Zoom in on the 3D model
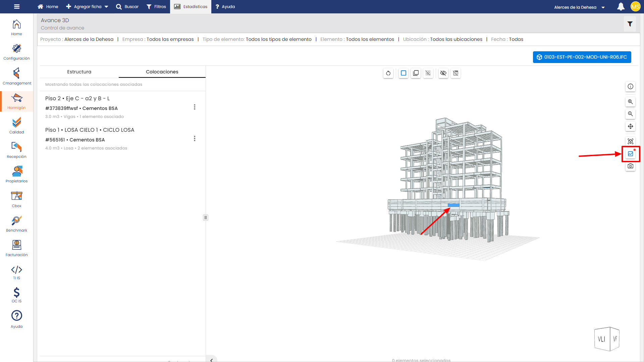Viewport: 644px width, 362px height. (x=630, y=102)
